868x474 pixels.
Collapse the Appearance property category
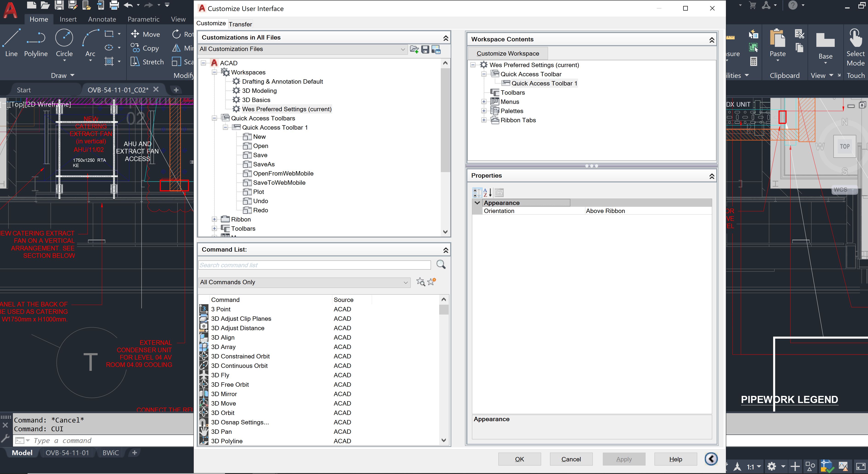pos(477,203)
